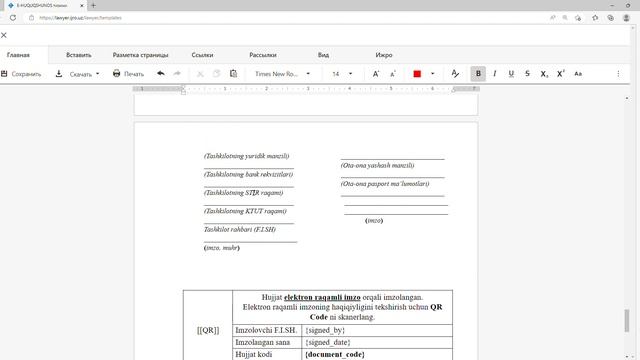Image resolution: width=640 pixels, height=360 pixels.
Task: Open the Рассылки tab
Action: tap(263, 55)
